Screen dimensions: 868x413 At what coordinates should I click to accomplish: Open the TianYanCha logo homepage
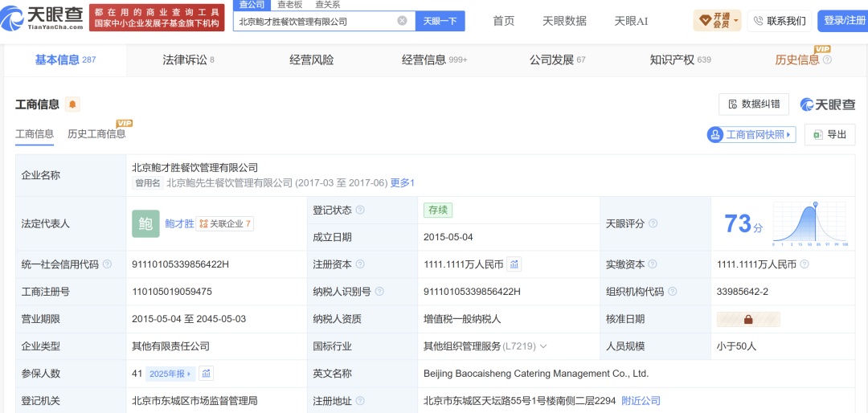[42, 18]
